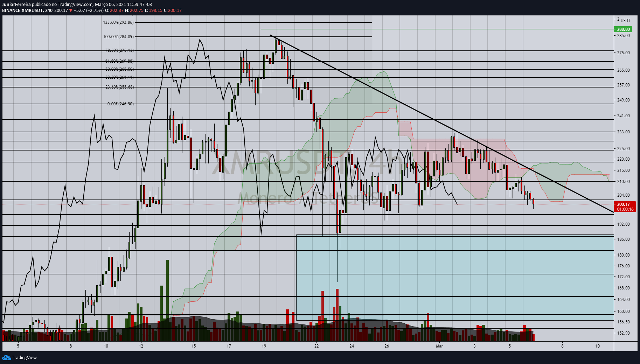The height and width of the screenshot is (364, 640).
Task: Click the TradingView cloud logo icon
Action: tap(6, 357)
